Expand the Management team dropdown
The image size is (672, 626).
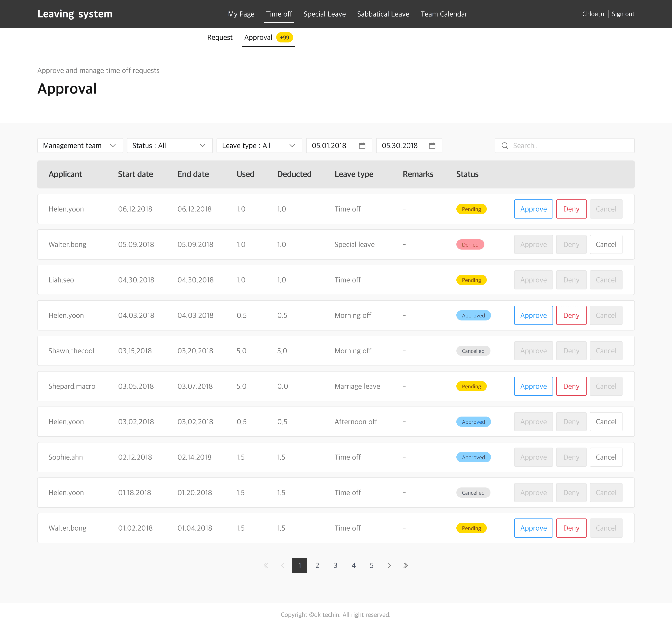coord(80,146)
